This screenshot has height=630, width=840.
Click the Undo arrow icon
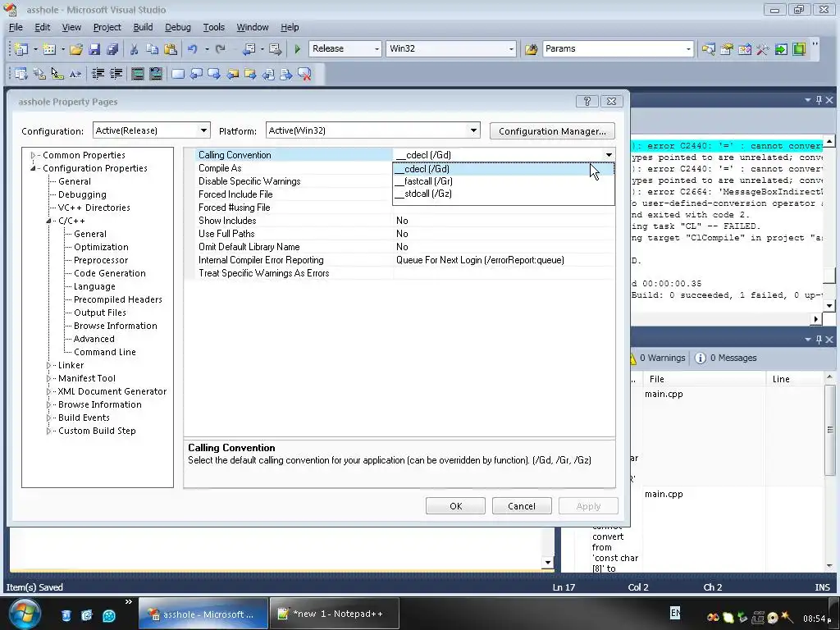[192, 49]
